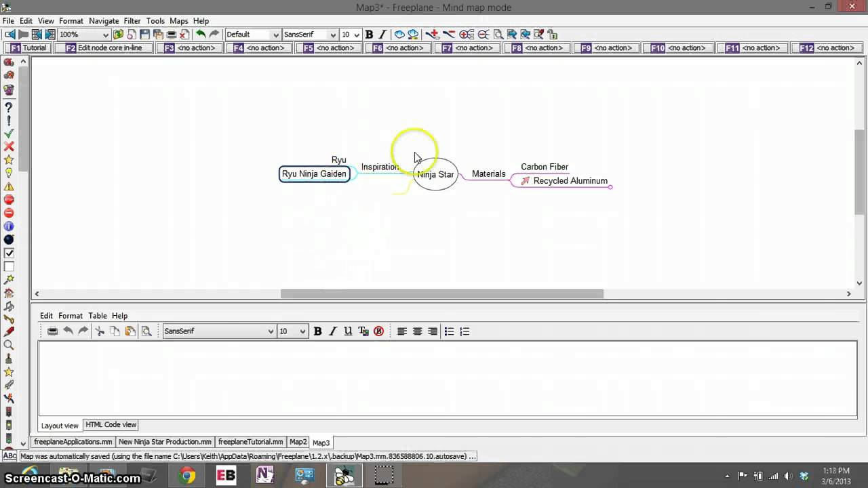Image resolution: width=868 pixels, height=488 pixels.
Task: Switch to HTML Code view tab
Action: 111,425
